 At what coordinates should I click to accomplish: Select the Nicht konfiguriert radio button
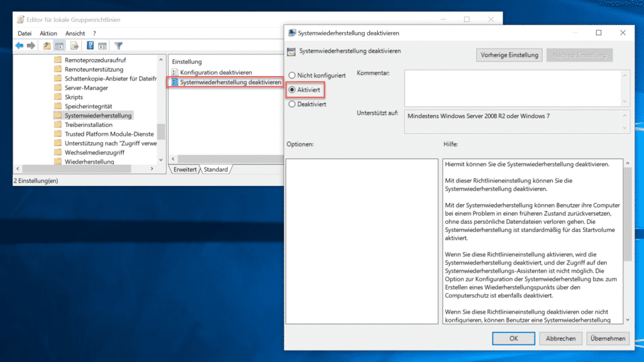tap(291, 75)
